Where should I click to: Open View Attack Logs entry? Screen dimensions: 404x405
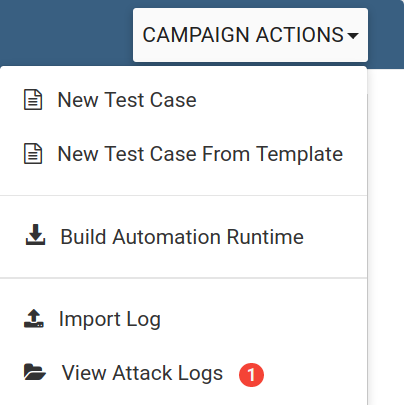[x=183, y=373]
